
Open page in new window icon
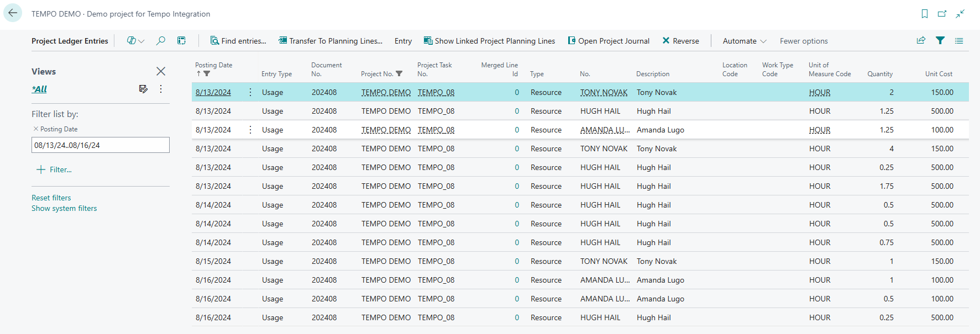click(x=942, y=14)
